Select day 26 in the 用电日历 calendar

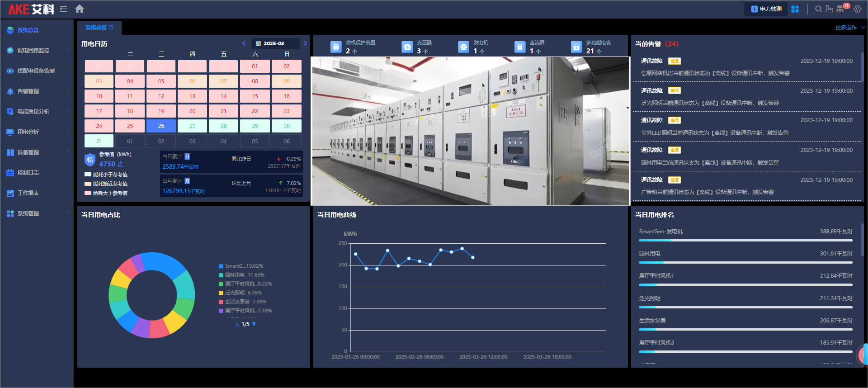(x=161, y=126)
